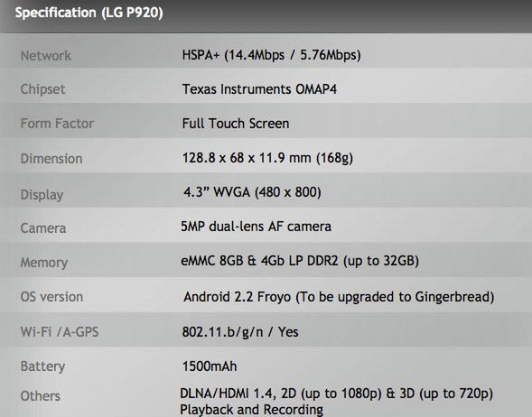Select the Network row label
The width and height of the screenshot is (532, 417).
[46, 56]
